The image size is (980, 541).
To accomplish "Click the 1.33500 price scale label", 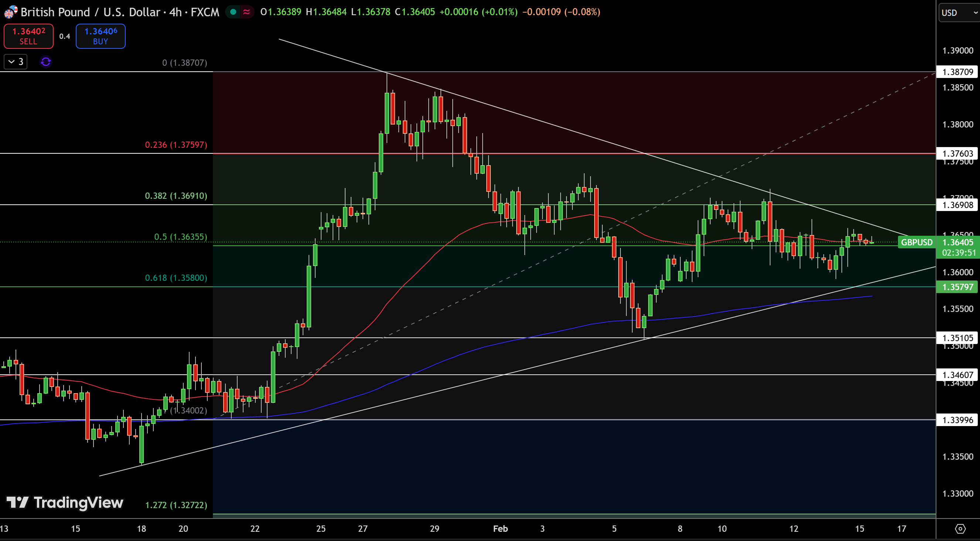I will point(957,456).
